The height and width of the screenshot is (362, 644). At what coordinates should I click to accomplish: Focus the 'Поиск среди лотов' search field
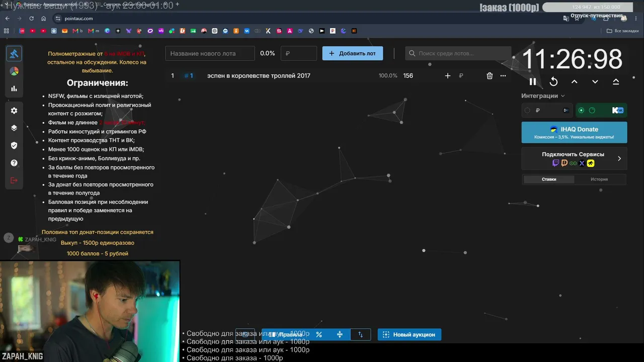(458, 53)
